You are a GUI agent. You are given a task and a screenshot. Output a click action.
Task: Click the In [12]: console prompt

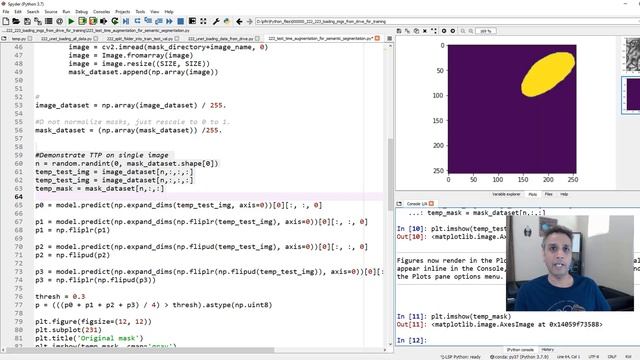pos(411,340)
